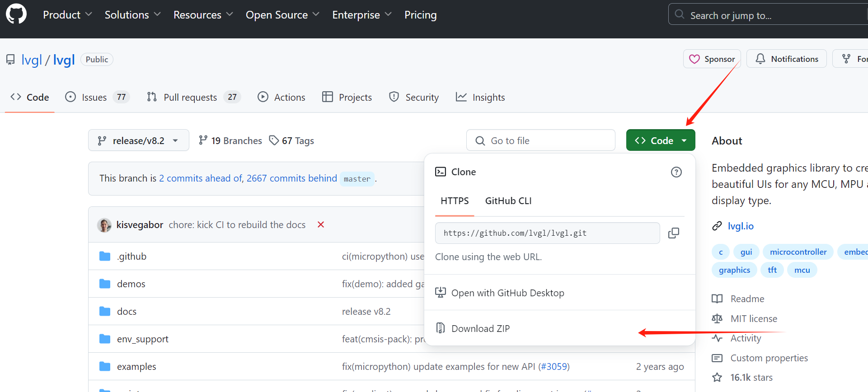Click the Sponsor button
Screen dimensions: 868x392
pos(712,59)
